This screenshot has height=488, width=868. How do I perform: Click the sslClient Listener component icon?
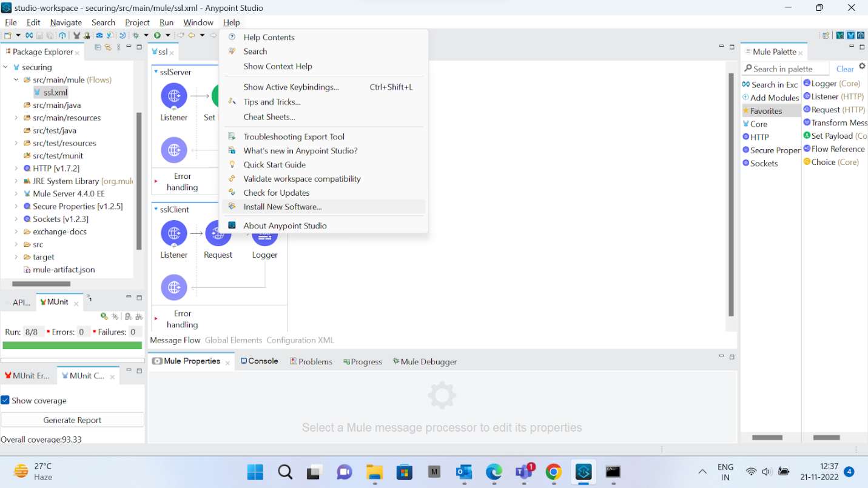pos(174,233)
